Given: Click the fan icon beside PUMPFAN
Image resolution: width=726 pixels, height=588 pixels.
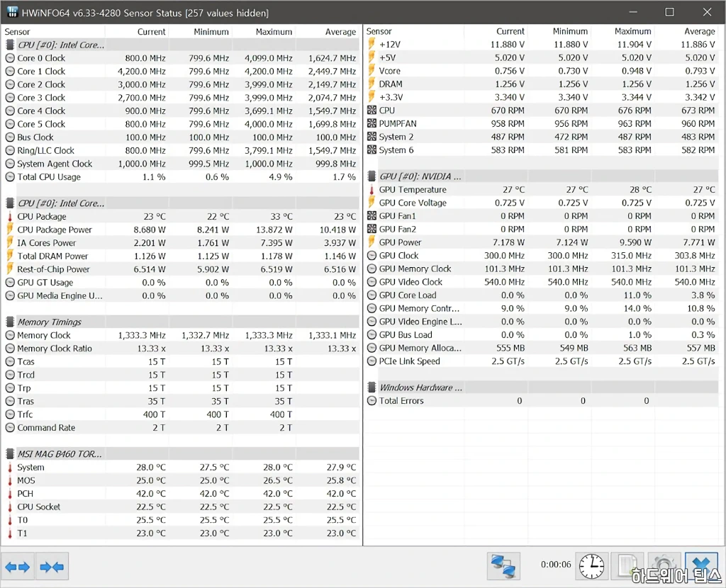Looking at the screenshot, I should tap(372, 123).
